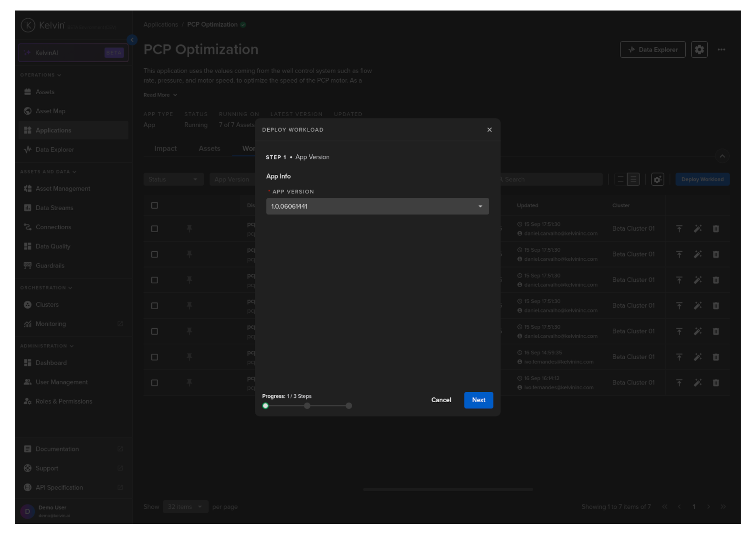Image resolution: width=756 pixels, height=535 pixels.
Task: Tick checkbox on the last workload row
Action: coord(155,383)
